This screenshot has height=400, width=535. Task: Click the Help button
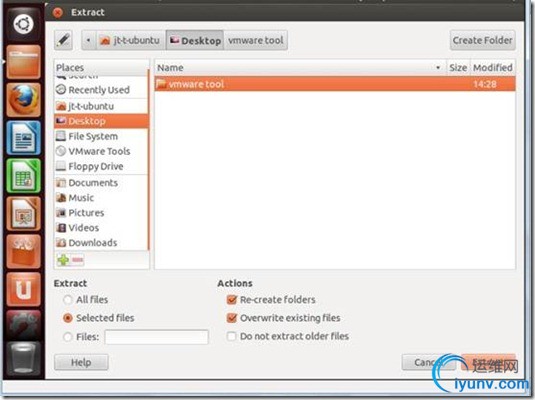pos(81,362)
